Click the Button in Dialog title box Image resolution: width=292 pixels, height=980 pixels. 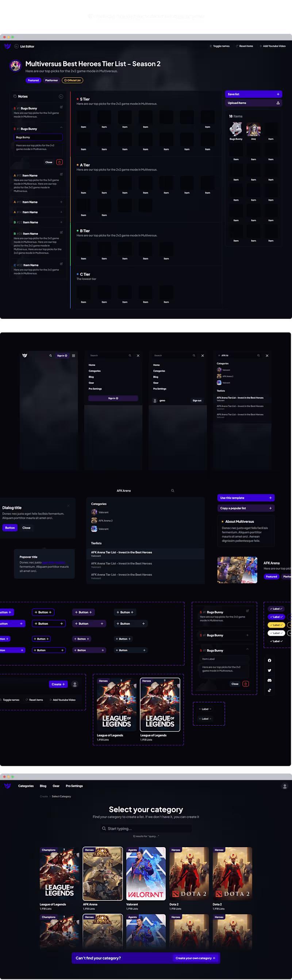(x=10, y=528)
